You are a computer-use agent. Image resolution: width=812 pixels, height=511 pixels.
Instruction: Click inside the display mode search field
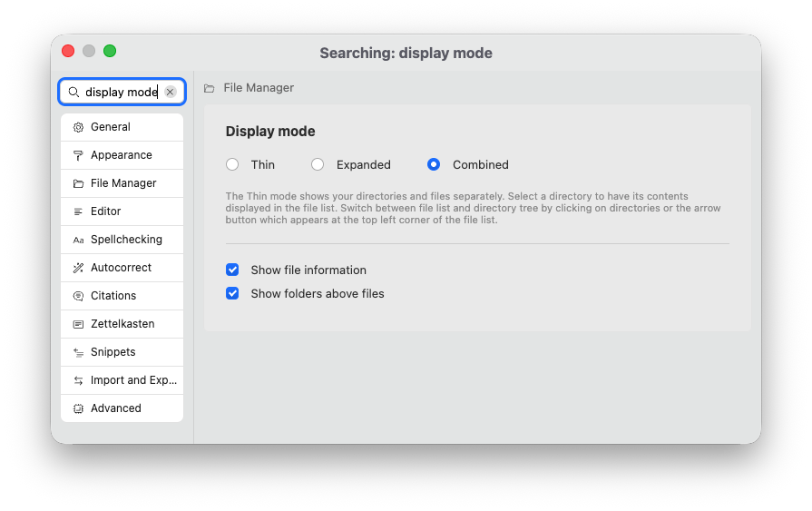122,92
